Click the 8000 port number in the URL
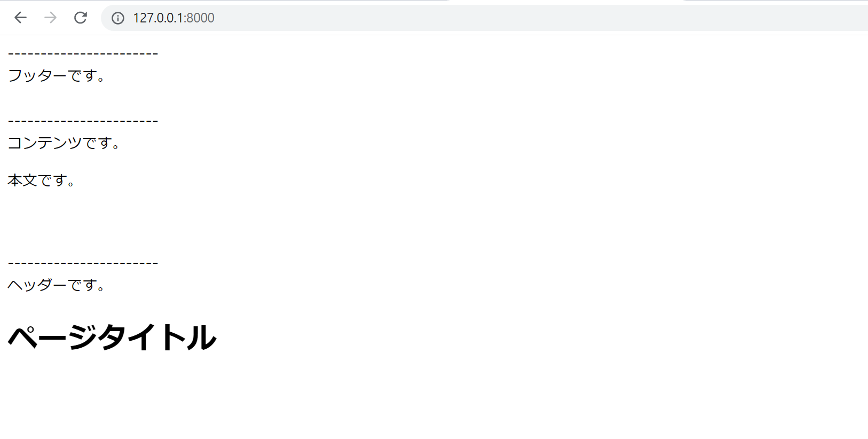The width and height of the screenshot is (868, 439). (x=201, y=18)
